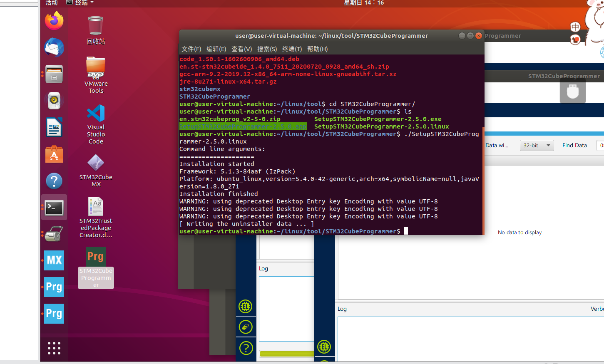Open the 终端(T) menu in menu bar
Viewport: 604px width, 364px height.
(x=292, y=49)
